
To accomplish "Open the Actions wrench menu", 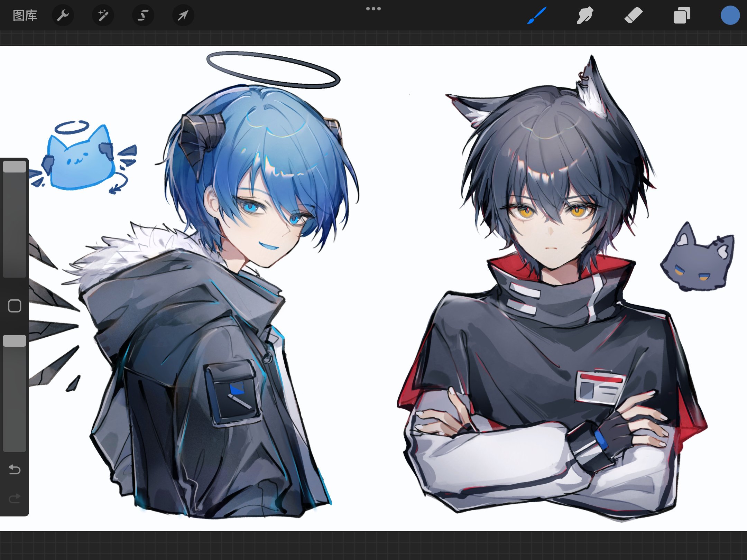I will (63, 16).
